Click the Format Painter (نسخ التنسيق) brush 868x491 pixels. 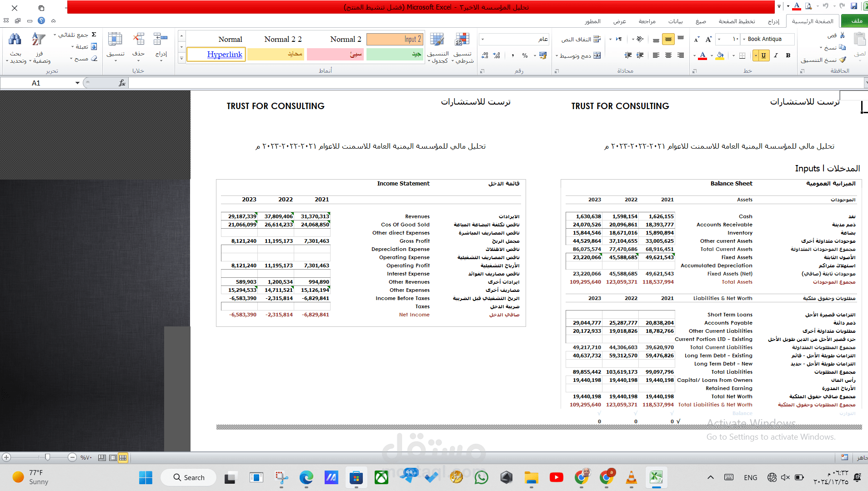843,60
